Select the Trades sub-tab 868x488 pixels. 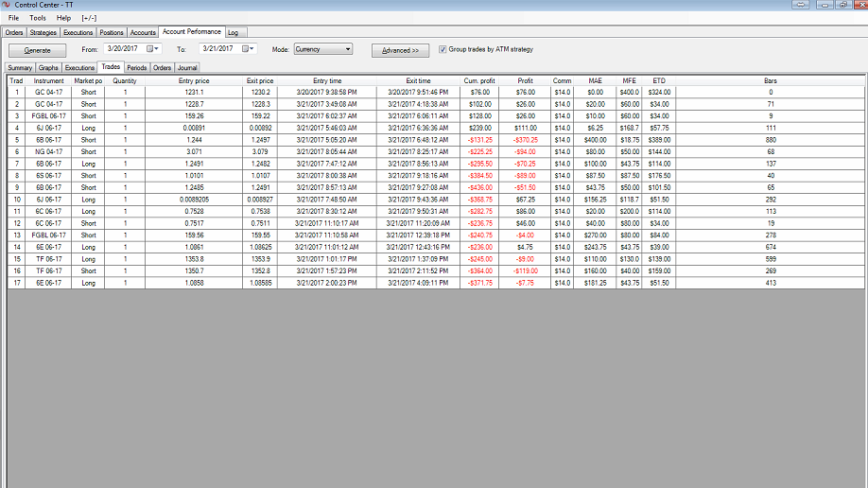[x=111, y=66]
